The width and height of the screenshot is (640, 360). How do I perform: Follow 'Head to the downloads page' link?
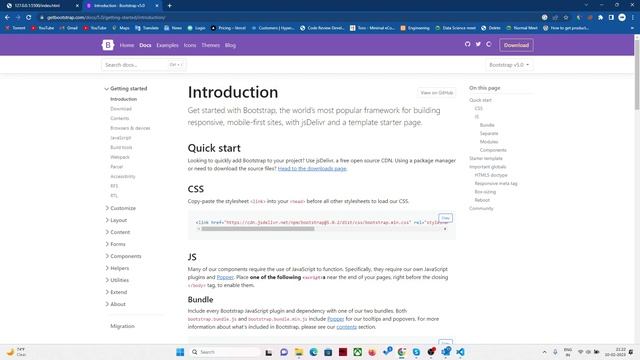[312, 169]
